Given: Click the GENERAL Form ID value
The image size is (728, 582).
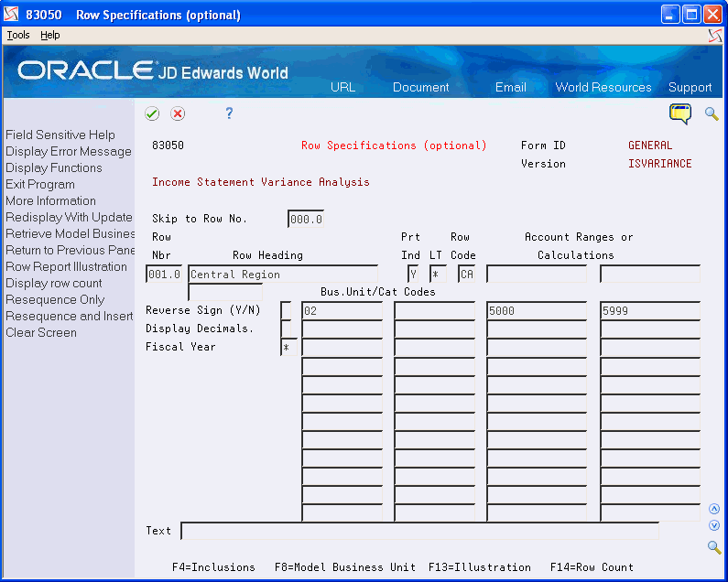Looking at the screenshot, I should (650, 145).
